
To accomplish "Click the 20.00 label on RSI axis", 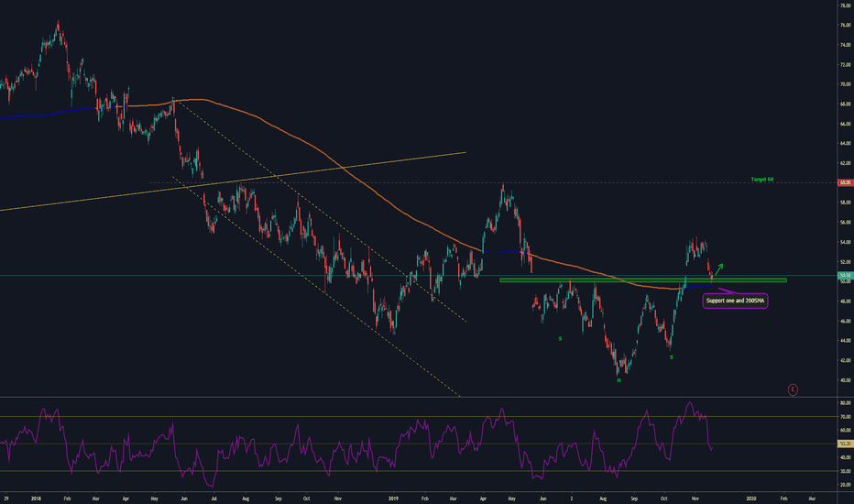I will coord(845,485).
